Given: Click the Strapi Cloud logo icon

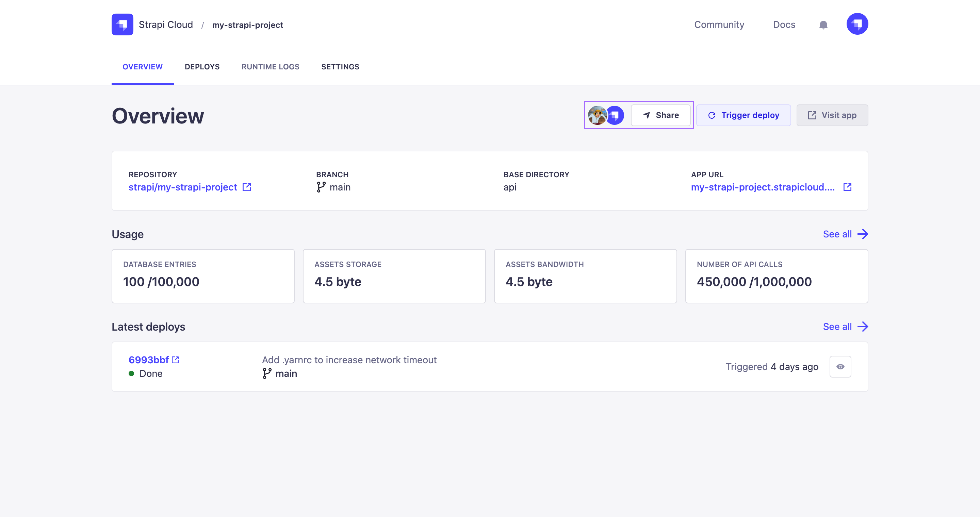Looking at the screenshot, I should click(122, 25).
